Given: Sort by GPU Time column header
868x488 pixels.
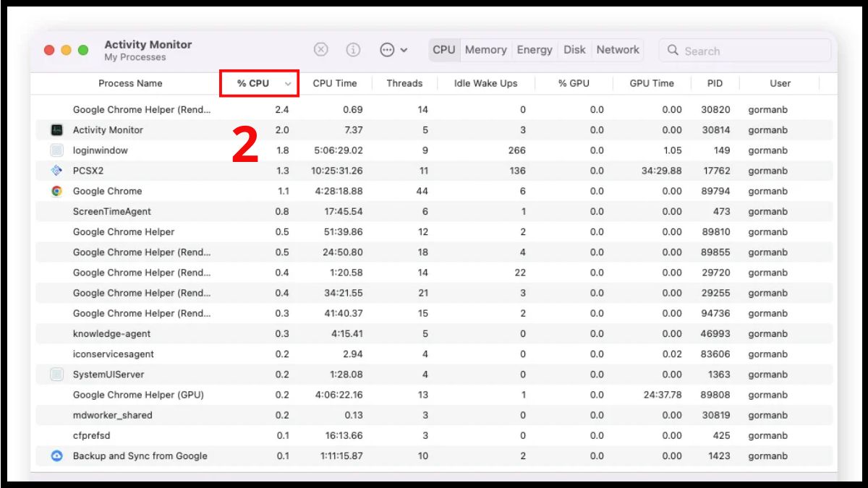Looking at the screenshot, I should tap(652, 83).
